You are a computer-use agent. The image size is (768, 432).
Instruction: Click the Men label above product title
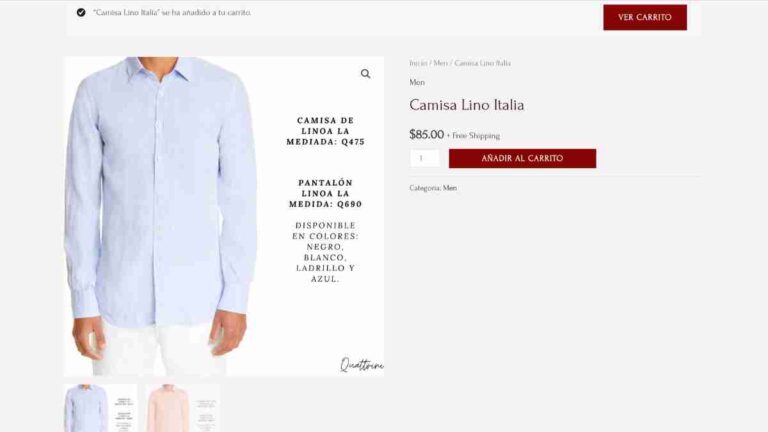[417, 82]
